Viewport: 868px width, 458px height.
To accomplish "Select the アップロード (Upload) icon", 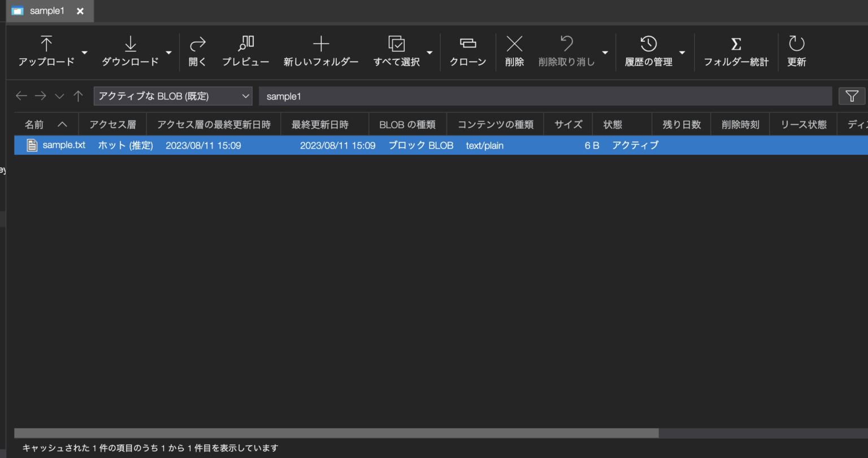I will 46,51.
